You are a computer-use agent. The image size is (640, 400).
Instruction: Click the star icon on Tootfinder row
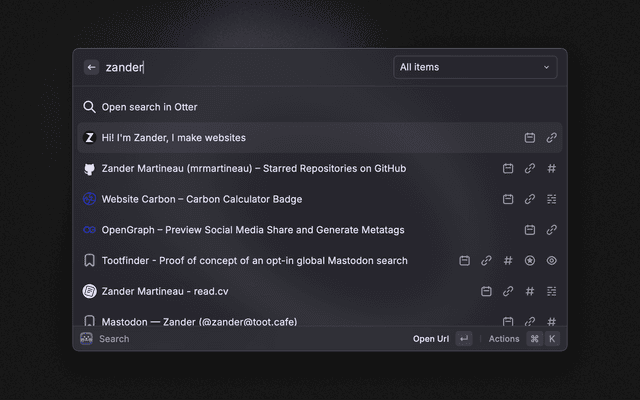tap(530, 261)
